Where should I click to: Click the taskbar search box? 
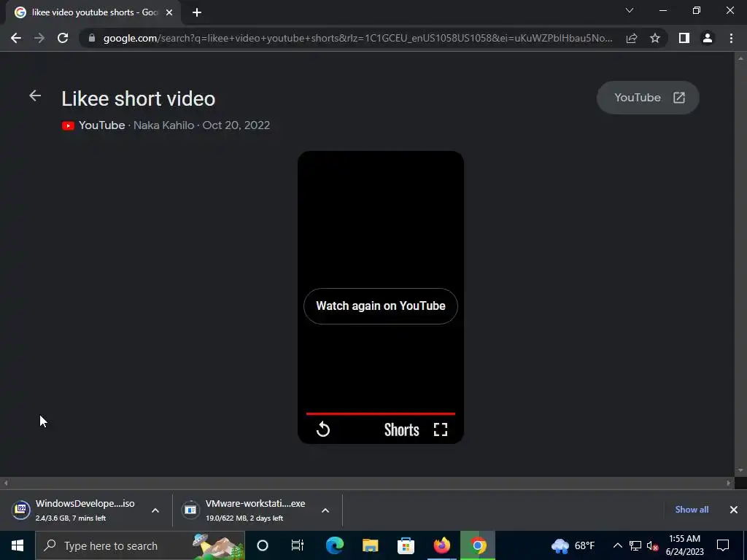(x=140, y=545)
